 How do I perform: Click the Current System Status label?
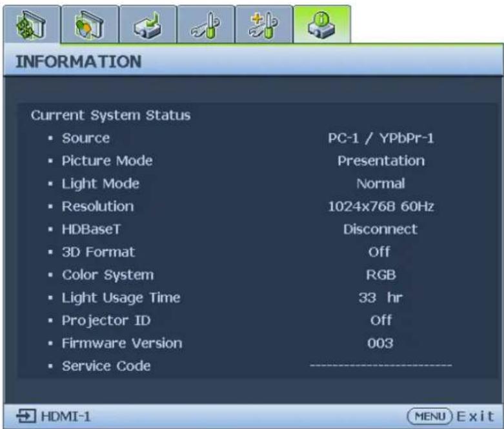click(111, 115)
